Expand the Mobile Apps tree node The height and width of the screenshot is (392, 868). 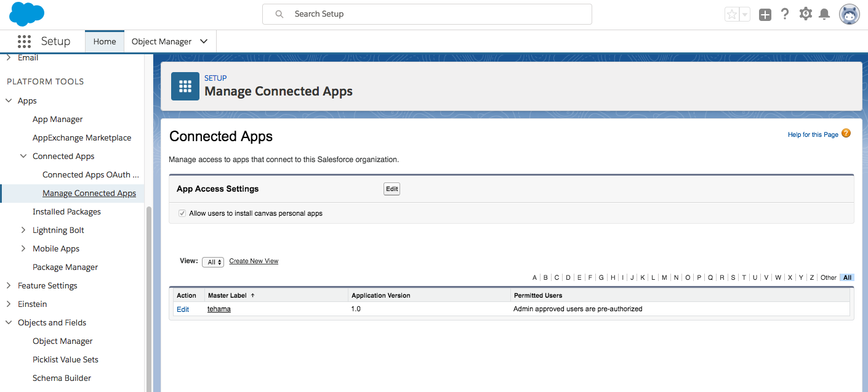tap(23, 248)
